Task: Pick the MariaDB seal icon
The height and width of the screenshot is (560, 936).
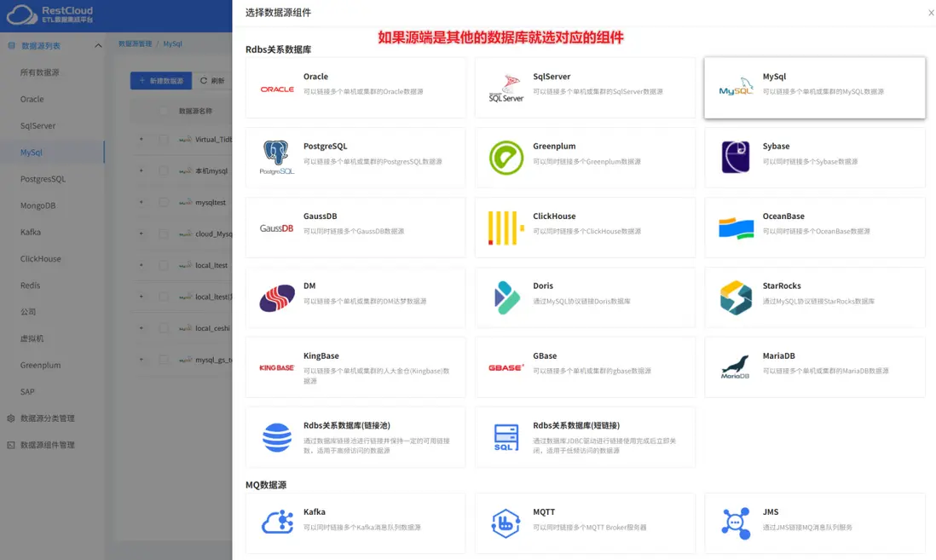Action: click(736, 367)
